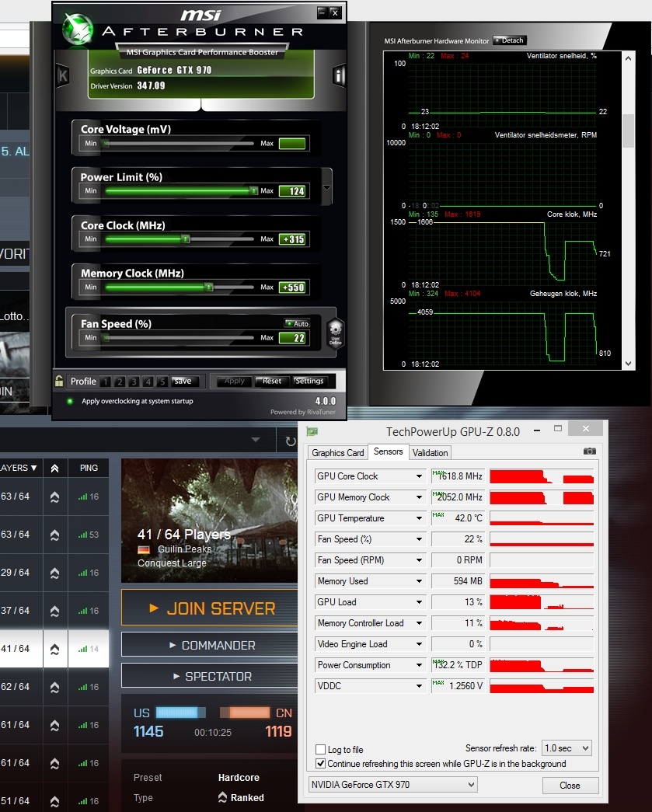Click the Core Clock (MHz) slider handle
This screenshot has width=652, height=812.
185,239
